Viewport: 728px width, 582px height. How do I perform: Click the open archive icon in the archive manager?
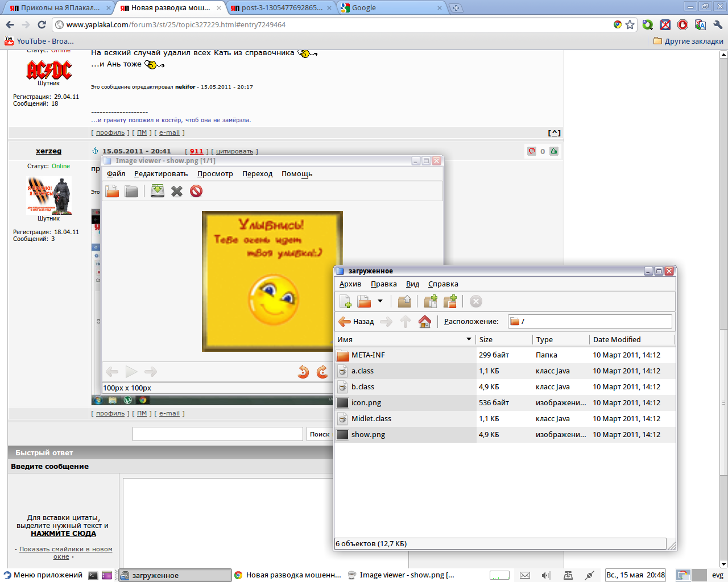point(364,301)
